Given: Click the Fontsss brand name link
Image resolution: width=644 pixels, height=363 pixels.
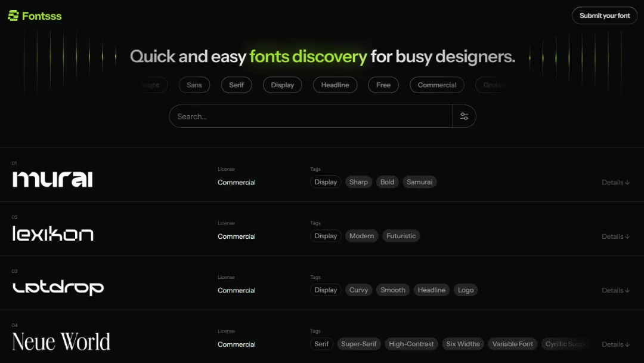Looking at the screenshot, I should [x=42, y=16].
